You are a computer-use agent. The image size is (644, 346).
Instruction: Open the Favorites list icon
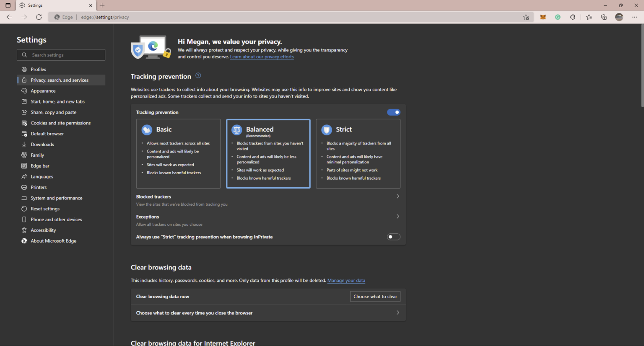click(589, 17)
